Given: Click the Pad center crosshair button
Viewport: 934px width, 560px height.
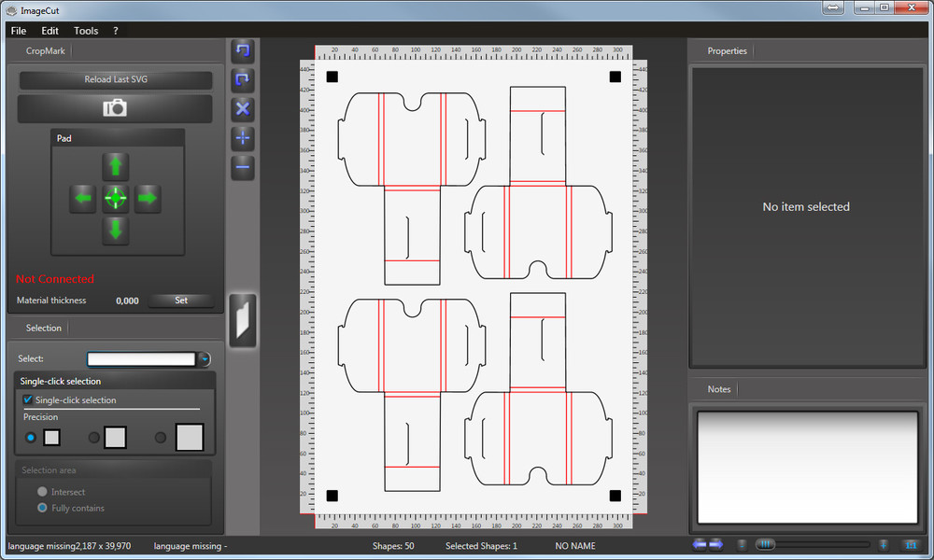Looking at the screenshot, I should (116, 198).
